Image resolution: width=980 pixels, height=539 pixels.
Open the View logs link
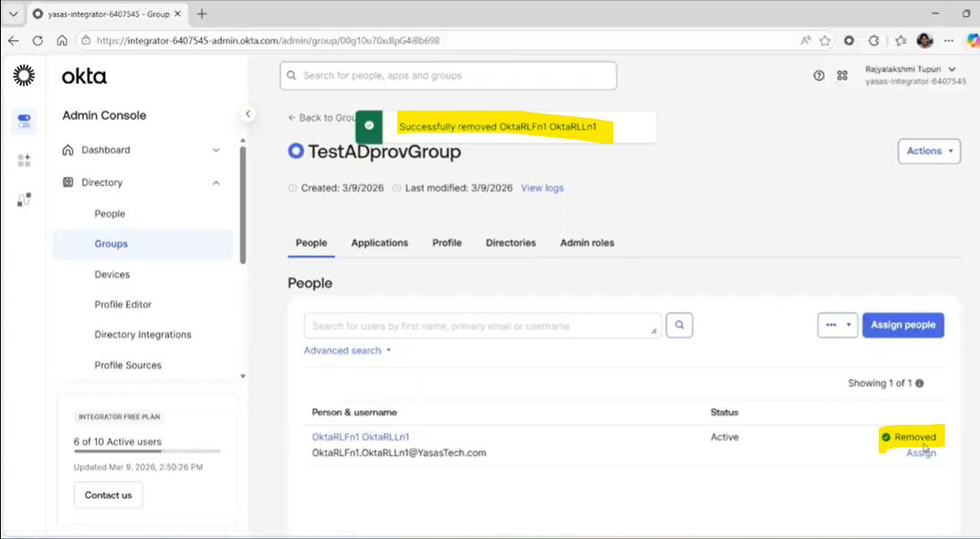click(542, 188)
